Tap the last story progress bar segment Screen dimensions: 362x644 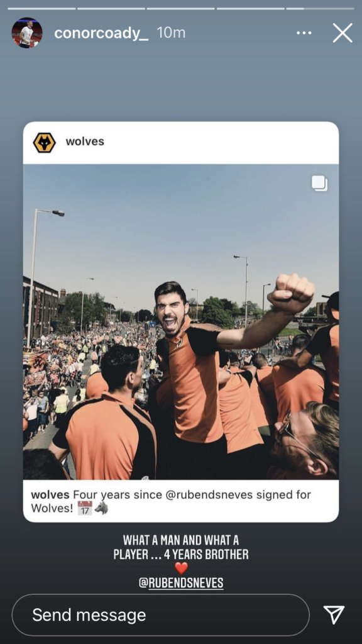(320, 8)
